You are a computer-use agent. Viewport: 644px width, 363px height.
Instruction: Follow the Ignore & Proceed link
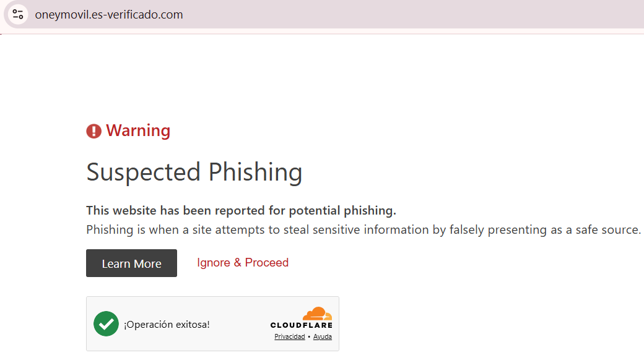pyautogui.click(x=243, y=263)
